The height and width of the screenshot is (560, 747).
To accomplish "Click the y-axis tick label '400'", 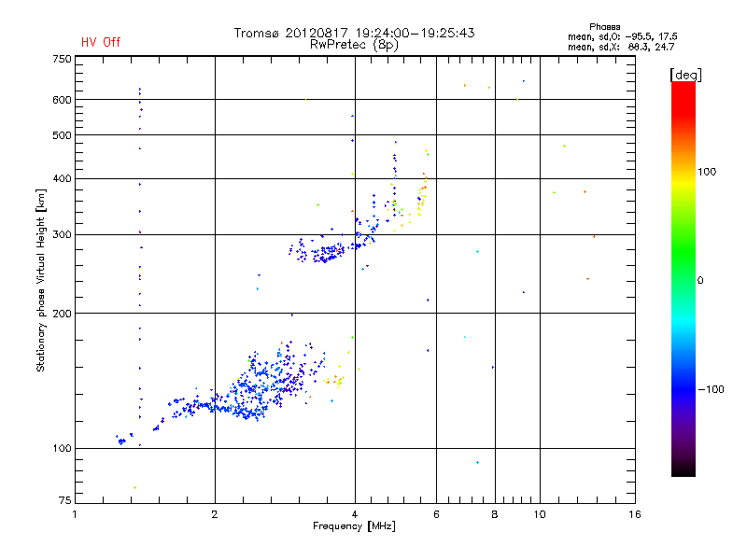I will pos(62,178).
